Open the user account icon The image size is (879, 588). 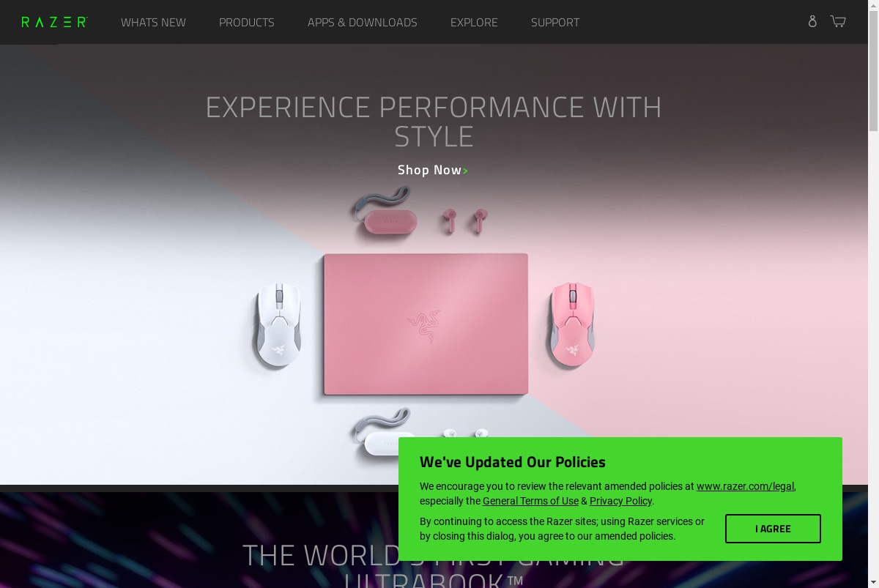coord(812,21)
